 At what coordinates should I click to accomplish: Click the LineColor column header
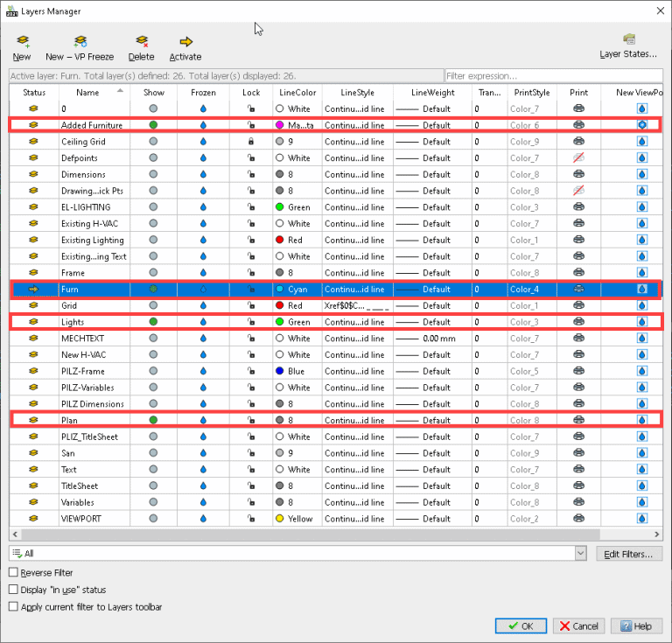296,92
